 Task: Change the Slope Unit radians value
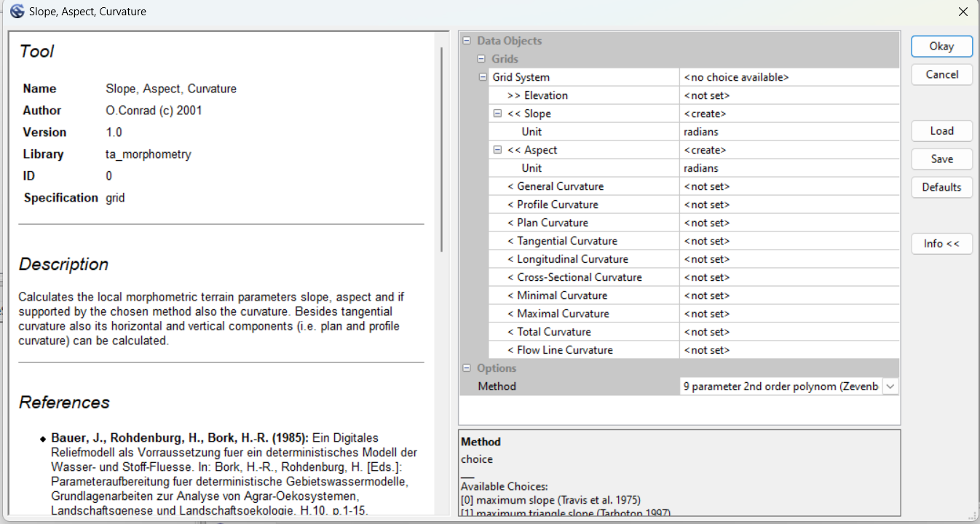(789, 132)
